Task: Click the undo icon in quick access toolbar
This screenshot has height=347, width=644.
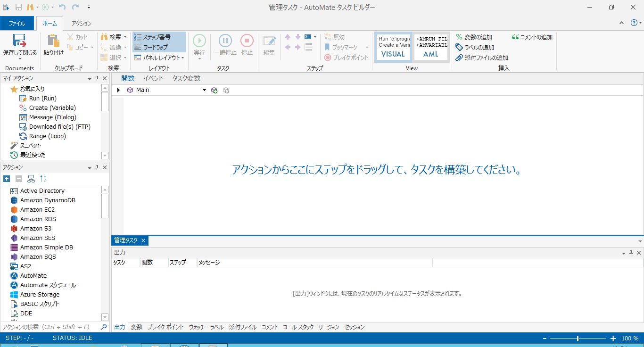Action: pos(63,7)
